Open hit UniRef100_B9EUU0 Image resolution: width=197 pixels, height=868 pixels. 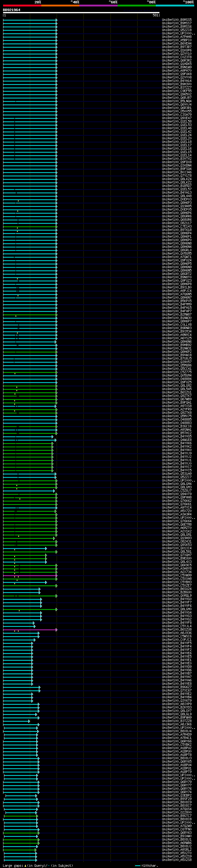click(177, 558)
